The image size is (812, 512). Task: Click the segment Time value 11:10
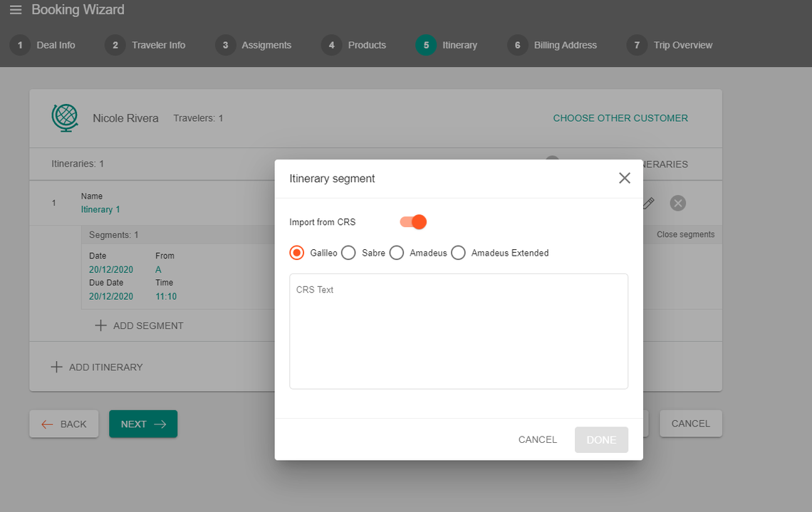point(166,296)
